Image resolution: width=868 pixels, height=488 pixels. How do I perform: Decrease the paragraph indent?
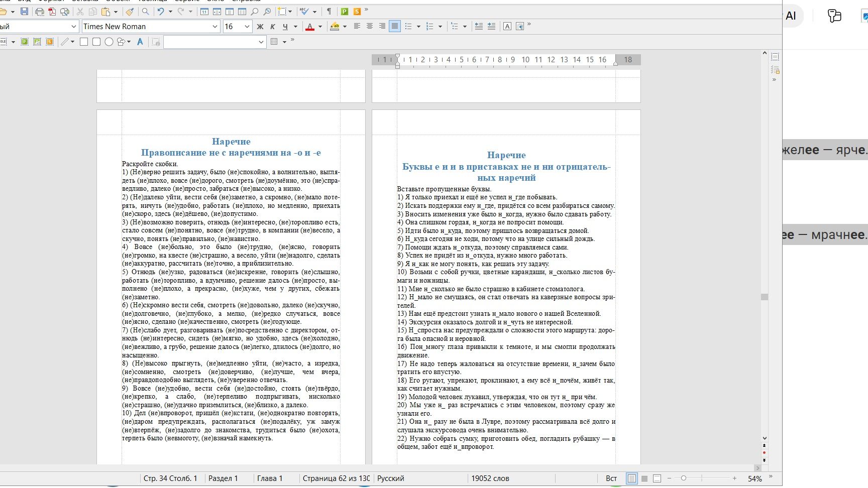click(479, 27)
